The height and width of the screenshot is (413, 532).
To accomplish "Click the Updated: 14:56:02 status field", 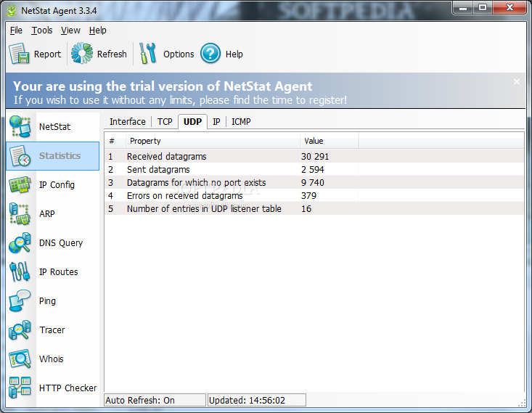I will (257, 400).
